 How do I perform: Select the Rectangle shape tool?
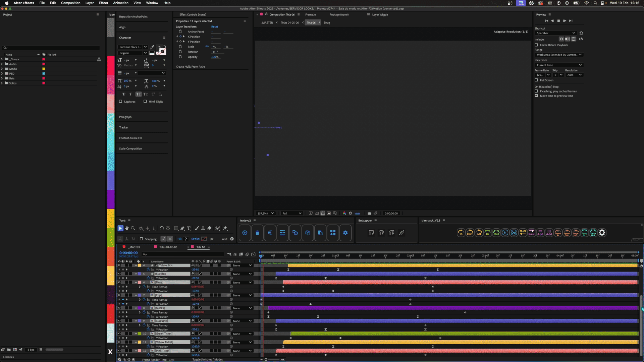(176, 228)
